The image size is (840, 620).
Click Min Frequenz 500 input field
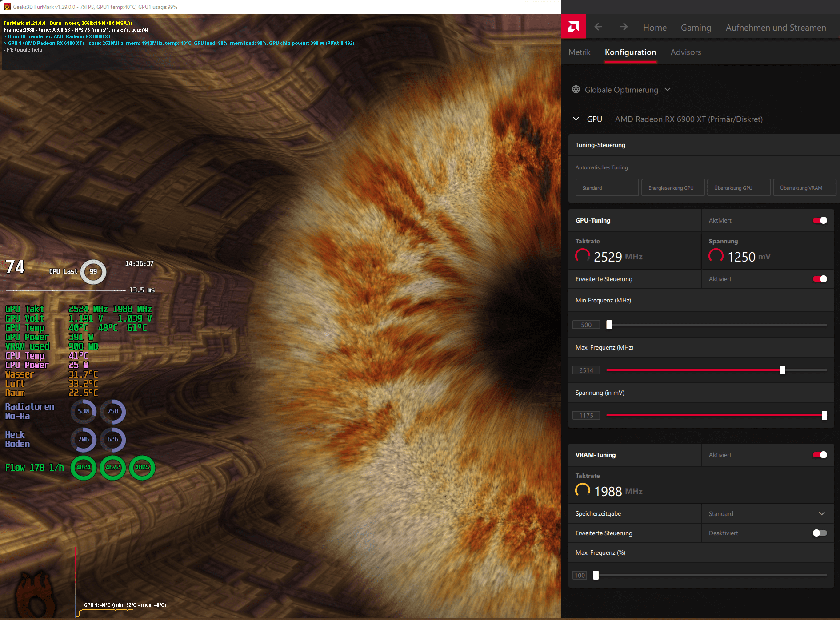point(586,325)
